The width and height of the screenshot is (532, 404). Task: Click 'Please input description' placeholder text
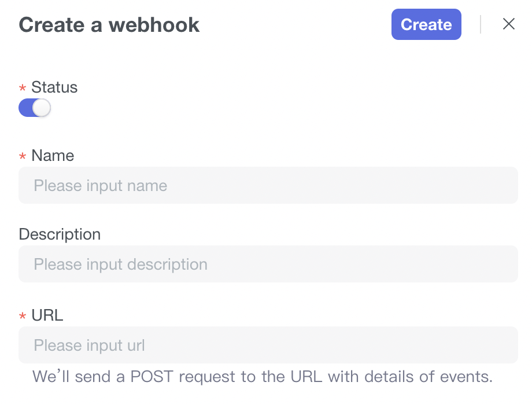(x=120, y=265)
